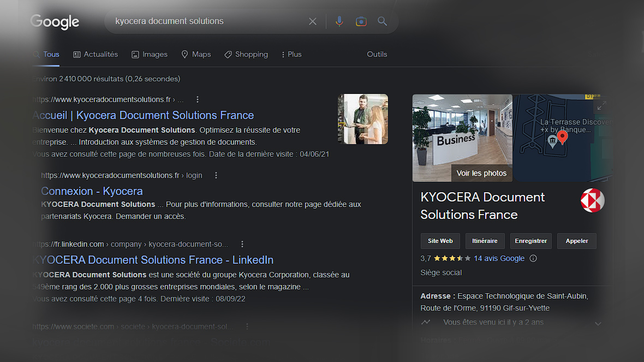
Task: Open the Connexion - Kyocera link
Action: (92, 191)
